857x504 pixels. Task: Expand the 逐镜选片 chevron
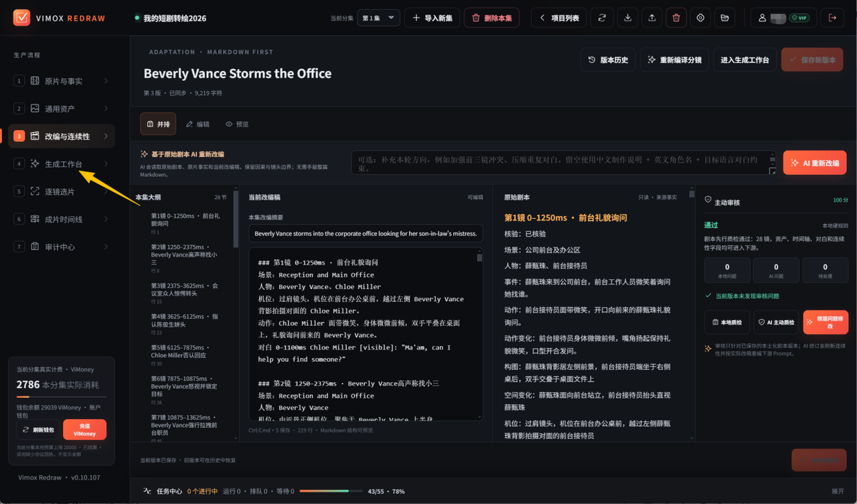106,191
